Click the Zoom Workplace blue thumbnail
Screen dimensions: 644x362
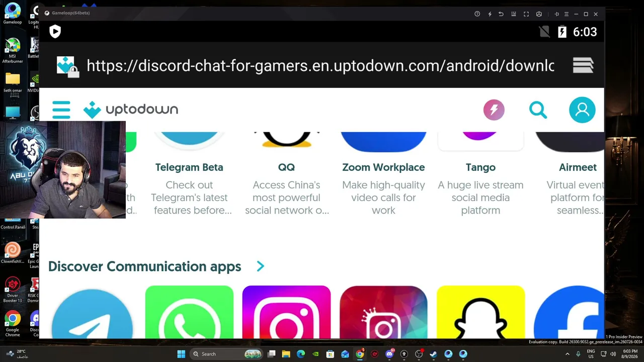click(383, 142)
